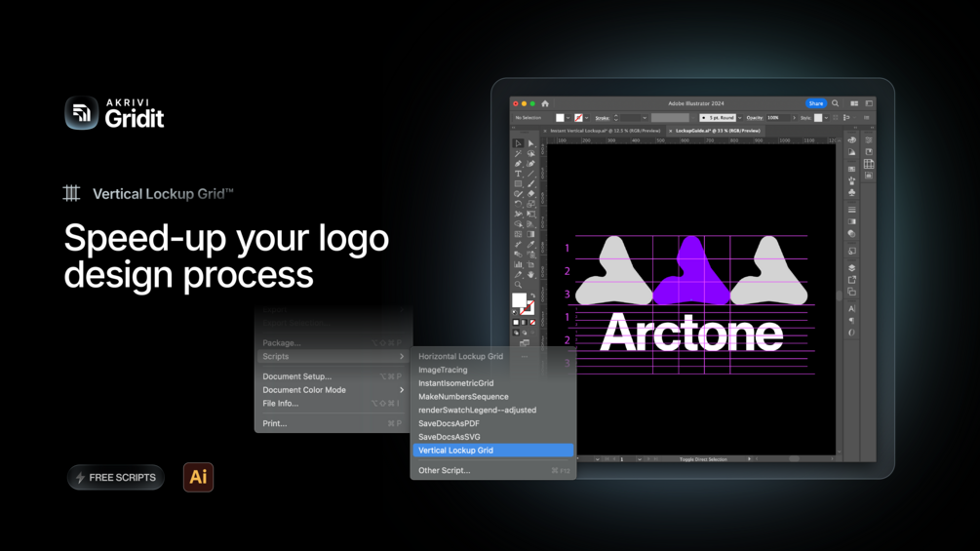Image resolution: width=980 pixels, height=551 pixels.
Task: Select the Artboard tool
Action: tap(530, 263)
